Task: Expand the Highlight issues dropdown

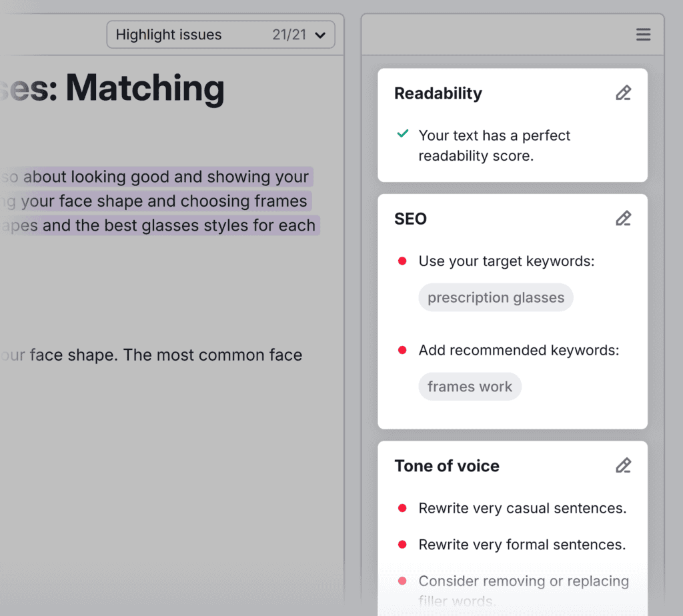Action: 220,35
